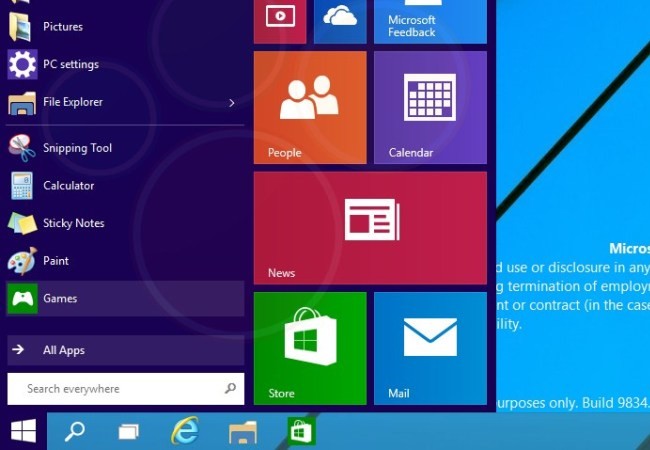650x450 pixels.
Task: Open File Explorer from the Start list
Action: click(125, 102)
